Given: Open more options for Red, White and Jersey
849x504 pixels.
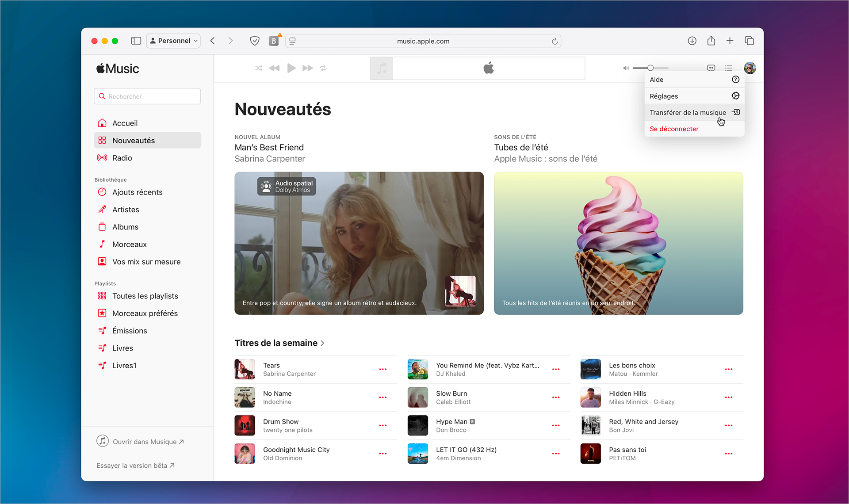Looking at the screenshot, I should 729,425.
